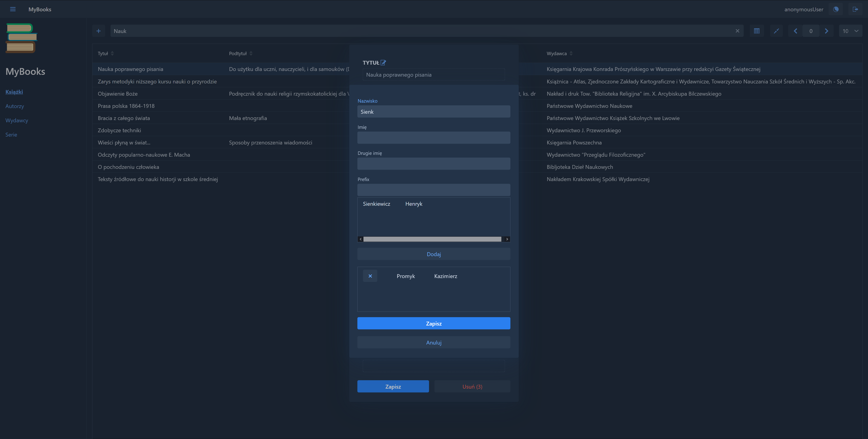The width and height of the screenshot is (868, 439).
Task: Go to next page arrow
Action: coord(826,31)
